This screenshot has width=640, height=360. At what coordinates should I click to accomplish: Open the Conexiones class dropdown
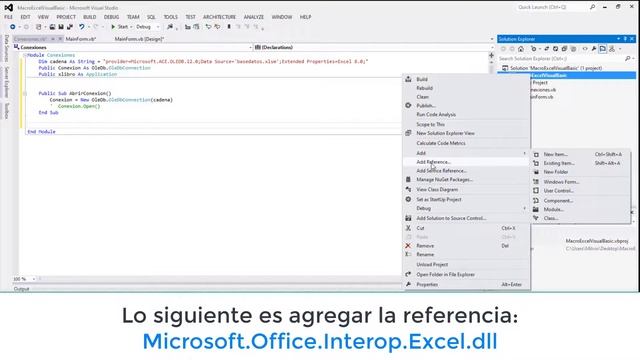[133, 48]
